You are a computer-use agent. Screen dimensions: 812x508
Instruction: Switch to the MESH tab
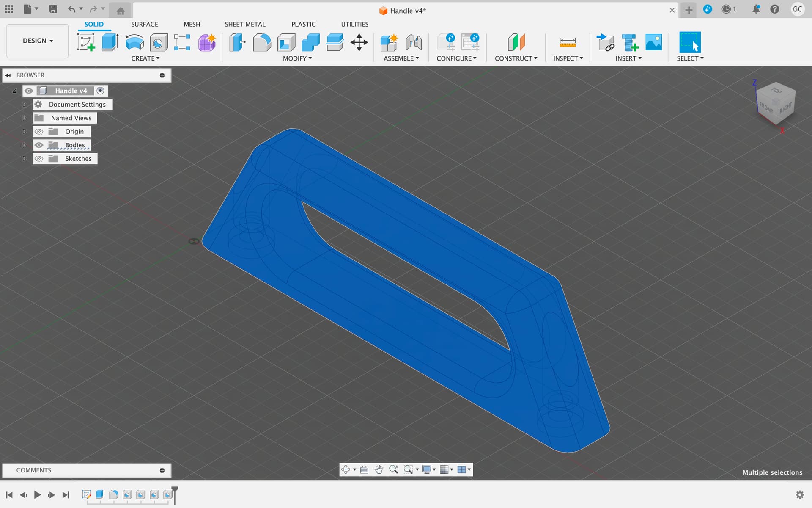point(192,24)
